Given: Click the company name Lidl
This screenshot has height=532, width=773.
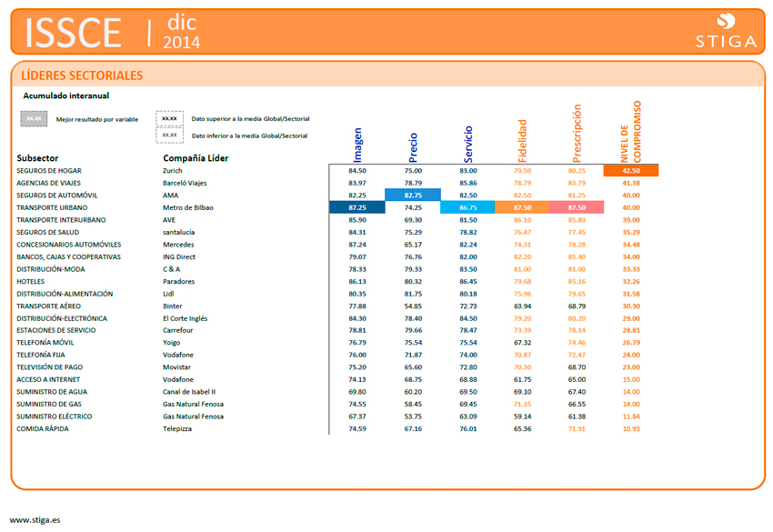Looking at the screenshot, I should tap(168, 294).
